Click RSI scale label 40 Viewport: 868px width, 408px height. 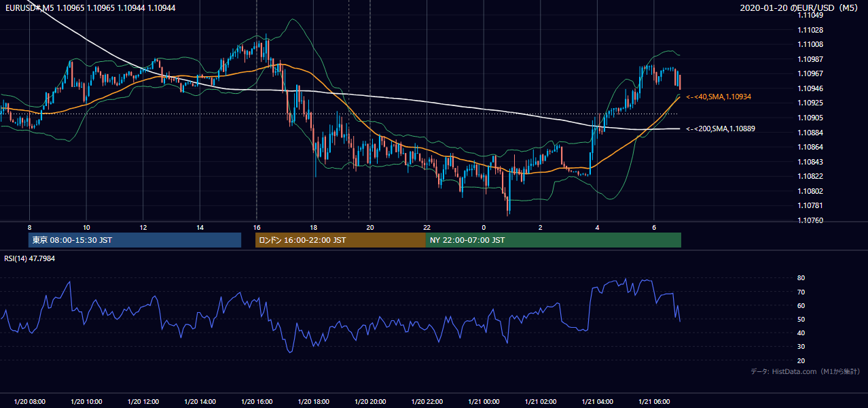click(x=801, y=333)
